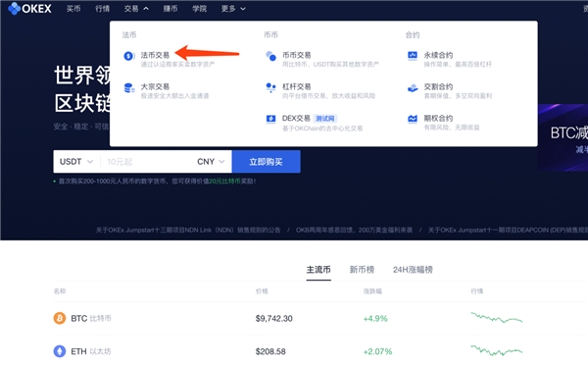This screenshot has height=366, width=588.
Task: Click the 永续合约 chart icon
Action: pos(413,56)
